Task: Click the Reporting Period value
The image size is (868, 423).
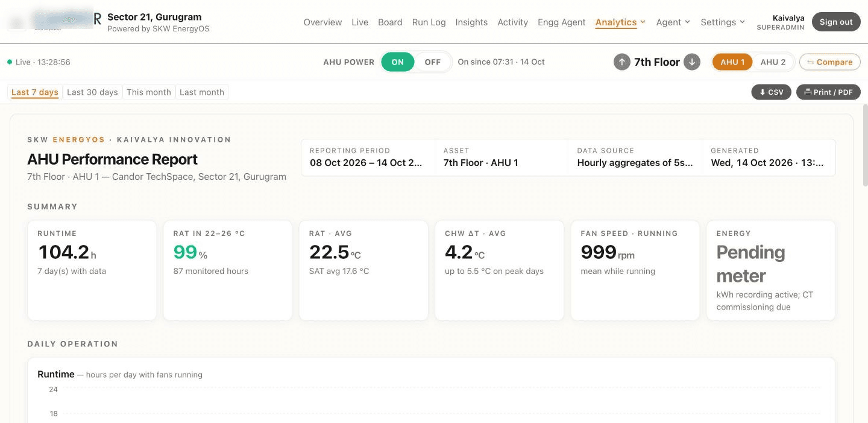Action: point(366,162)
